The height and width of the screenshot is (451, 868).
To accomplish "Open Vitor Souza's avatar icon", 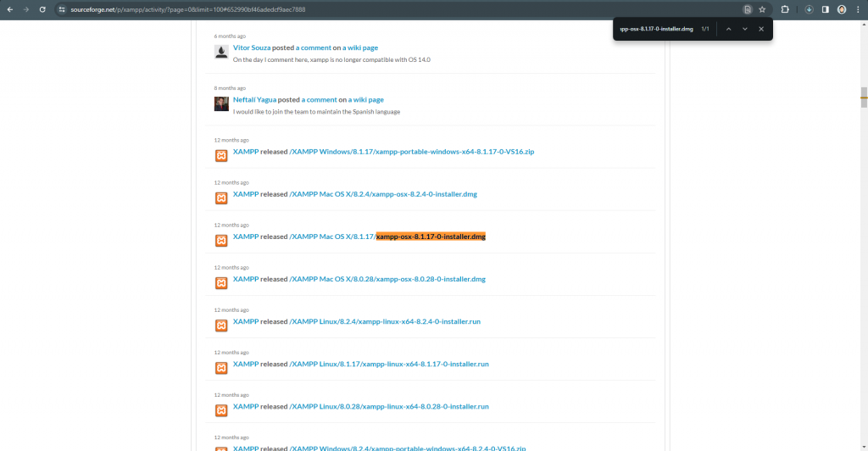I will click(221, 52).
